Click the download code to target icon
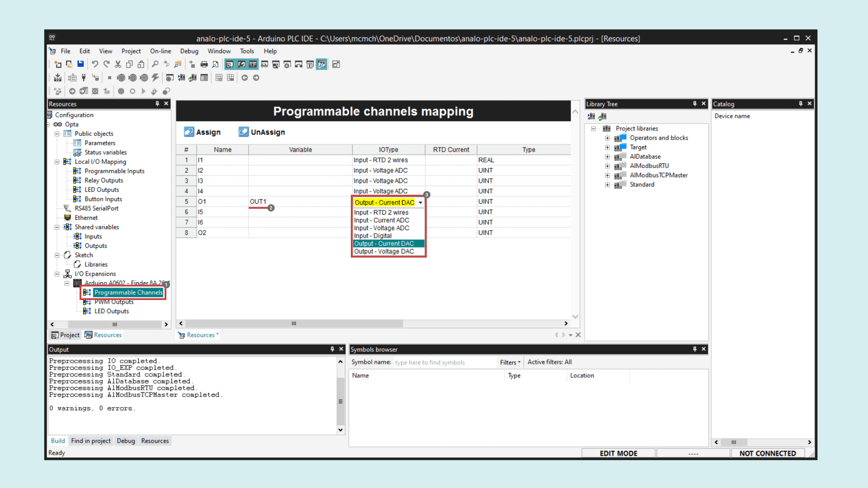868x488 pixels. 58,78
